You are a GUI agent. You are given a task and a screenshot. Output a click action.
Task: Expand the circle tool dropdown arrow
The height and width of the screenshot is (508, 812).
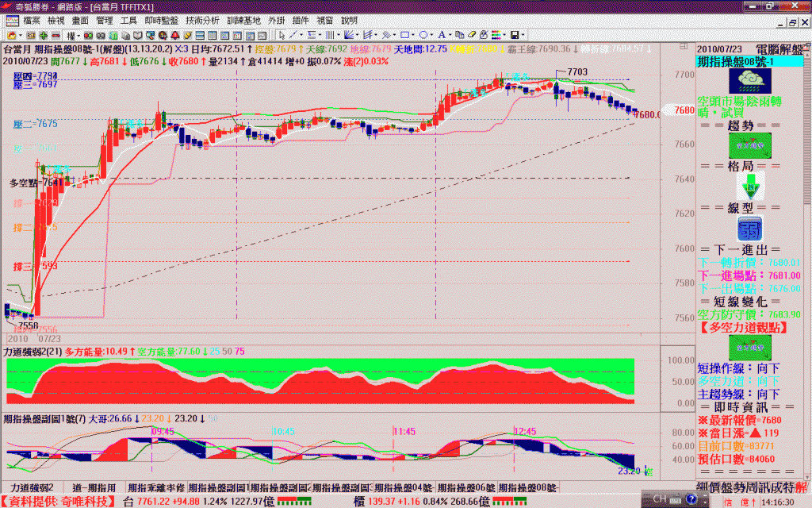[x=431, y=35]
